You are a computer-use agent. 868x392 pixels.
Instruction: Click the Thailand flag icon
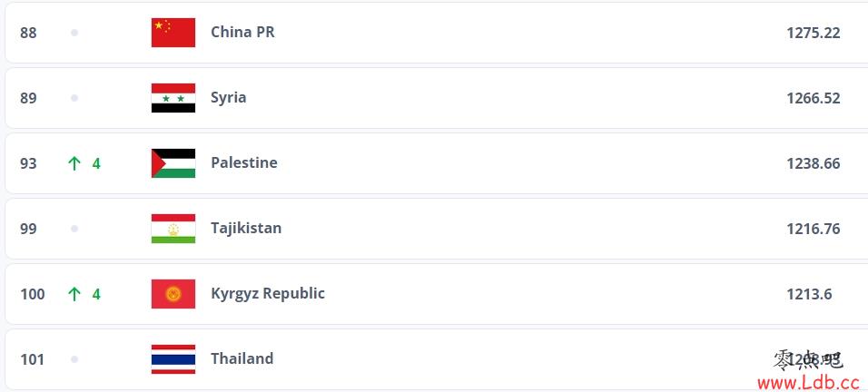(173, 359)
